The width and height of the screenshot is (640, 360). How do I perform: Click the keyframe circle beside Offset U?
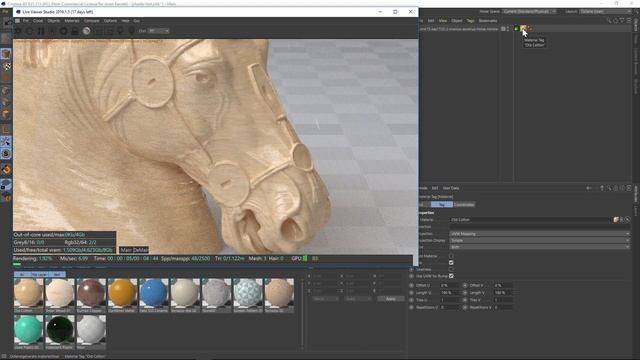pyautogui.click(x=411, y=285)
